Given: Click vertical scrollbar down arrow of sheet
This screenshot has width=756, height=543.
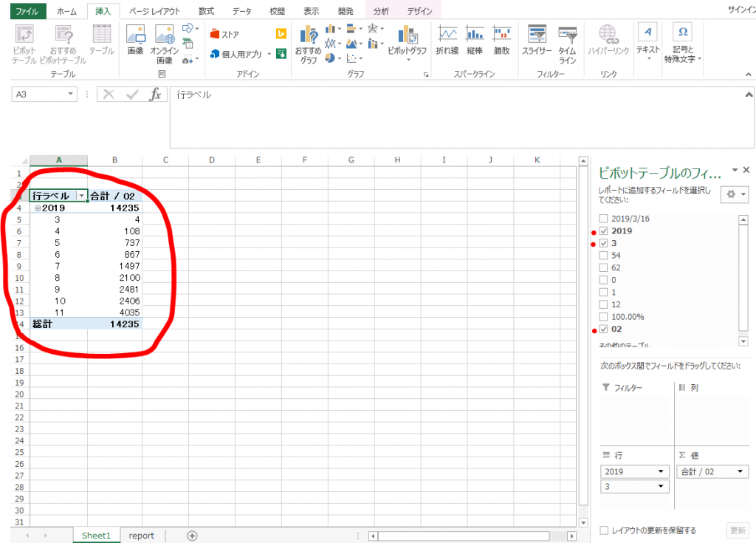Looking at the screenshot, I should (583, 523).
